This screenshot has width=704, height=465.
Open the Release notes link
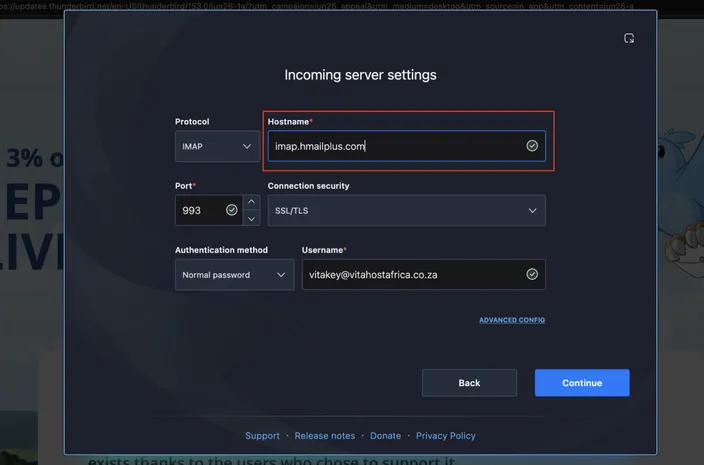(x=325, y=436)
